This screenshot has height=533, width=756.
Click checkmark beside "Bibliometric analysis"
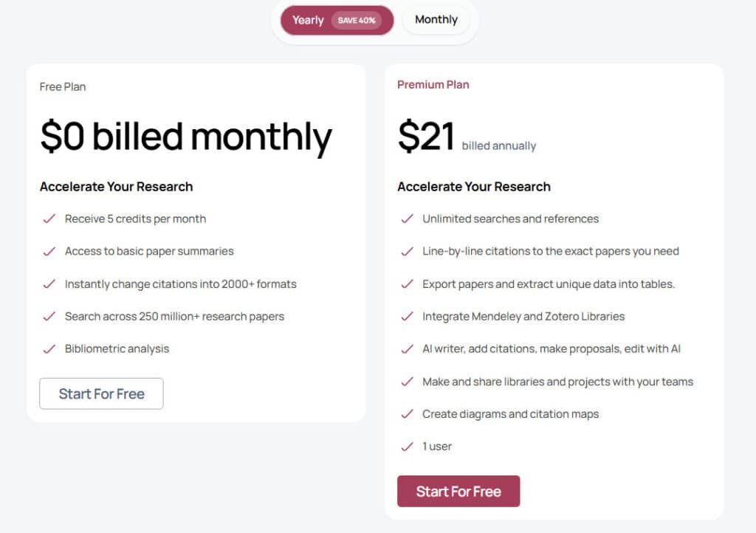click(x=50, y=348)
